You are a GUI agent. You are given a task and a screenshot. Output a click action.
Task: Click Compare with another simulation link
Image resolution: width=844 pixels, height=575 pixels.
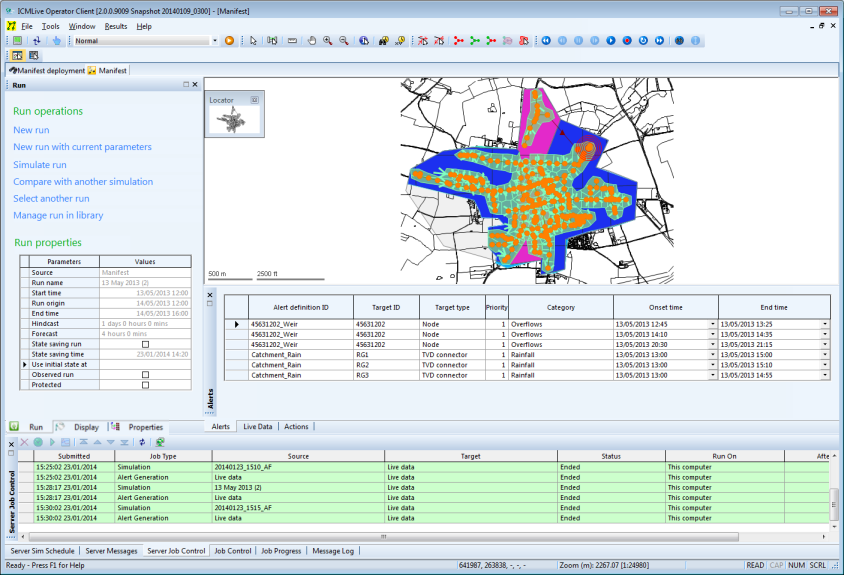click(83, 182)
